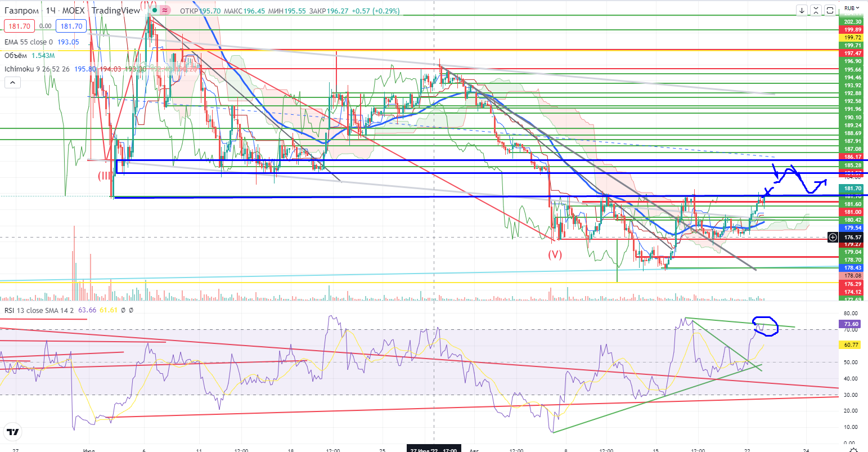
Task: Click the crosshair plus icon on the price axis
Action: tap(833, 238)
